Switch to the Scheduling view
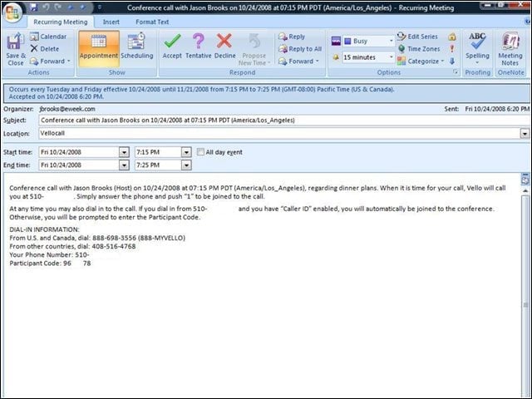The width and height of the screenshot is (532, 399). point(137,47)
